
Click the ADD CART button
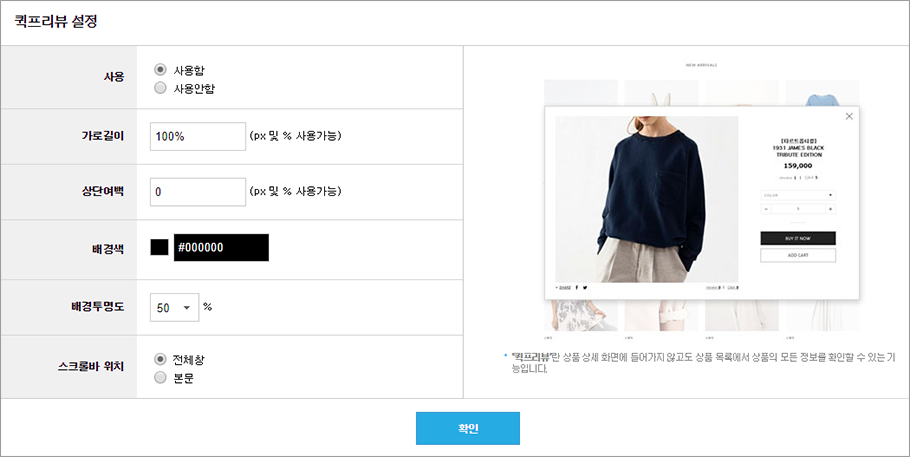point(798,255)
